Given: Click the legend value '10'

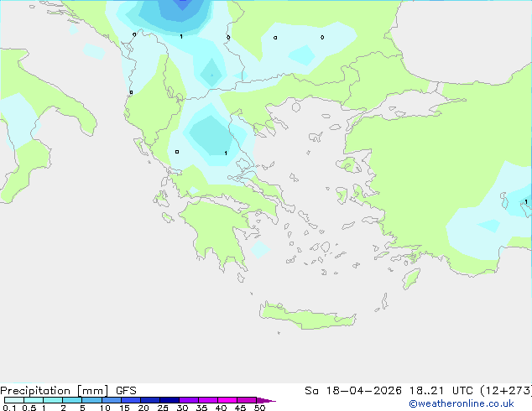Looking at the screenshot, I should click(x=105, y=408).
